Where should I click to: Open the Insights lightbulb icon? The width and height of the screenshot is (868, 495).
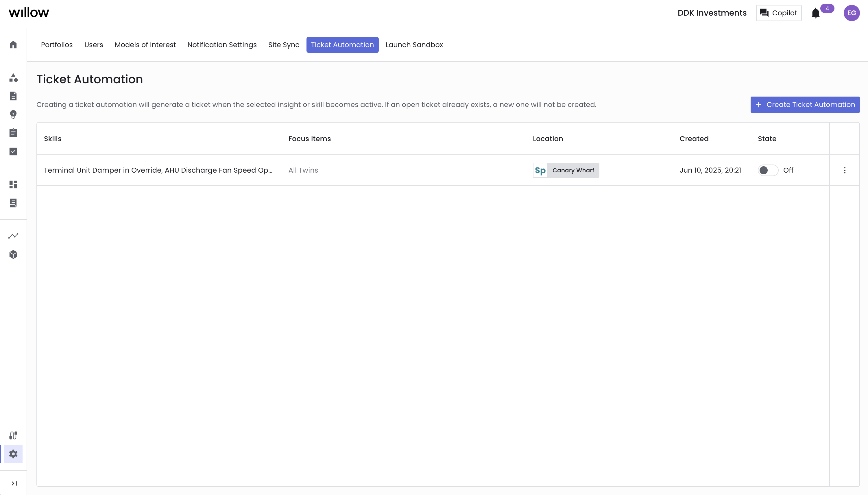[13, 114]
